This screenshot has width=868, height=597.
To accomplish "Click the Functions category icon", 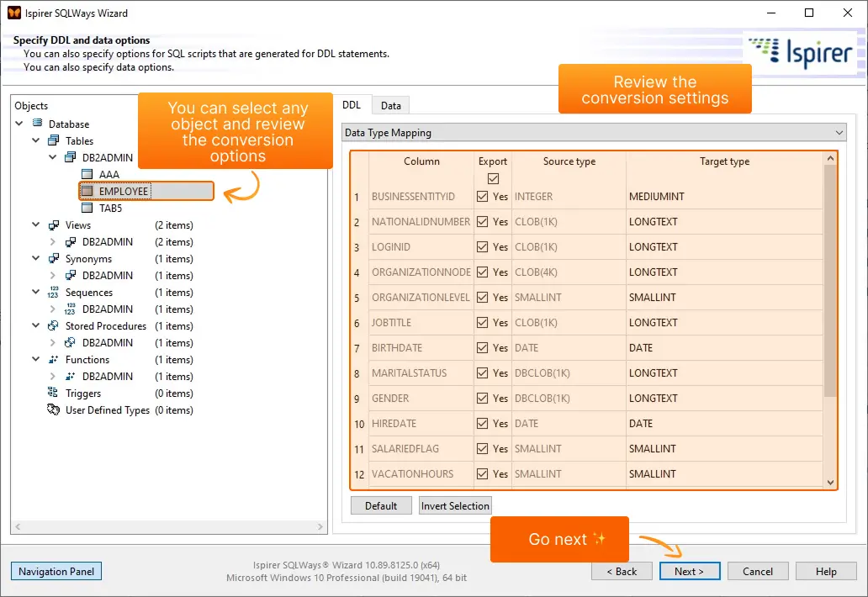I will coord(53,360).
